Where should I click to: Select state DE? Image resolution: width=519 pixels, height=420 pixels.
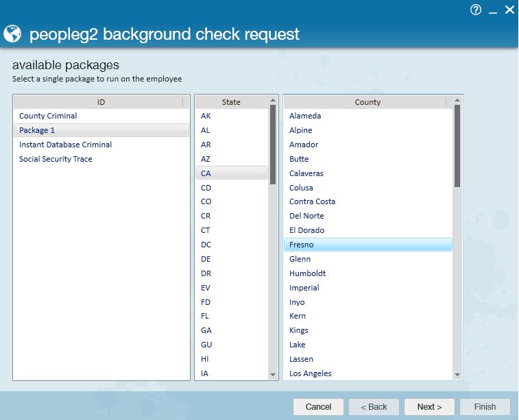point(231,259)
